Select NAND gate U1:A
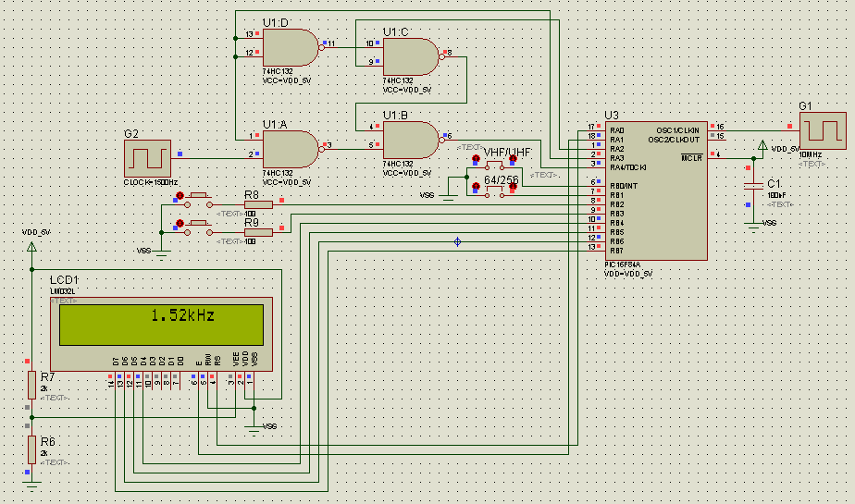855x504 pixels. [x=291, y=149]
